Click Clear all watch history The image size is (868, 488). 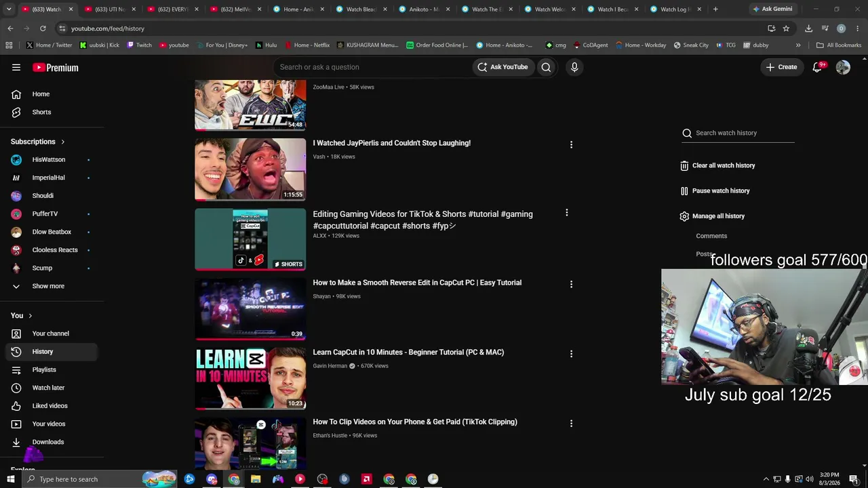click(717, 165)
